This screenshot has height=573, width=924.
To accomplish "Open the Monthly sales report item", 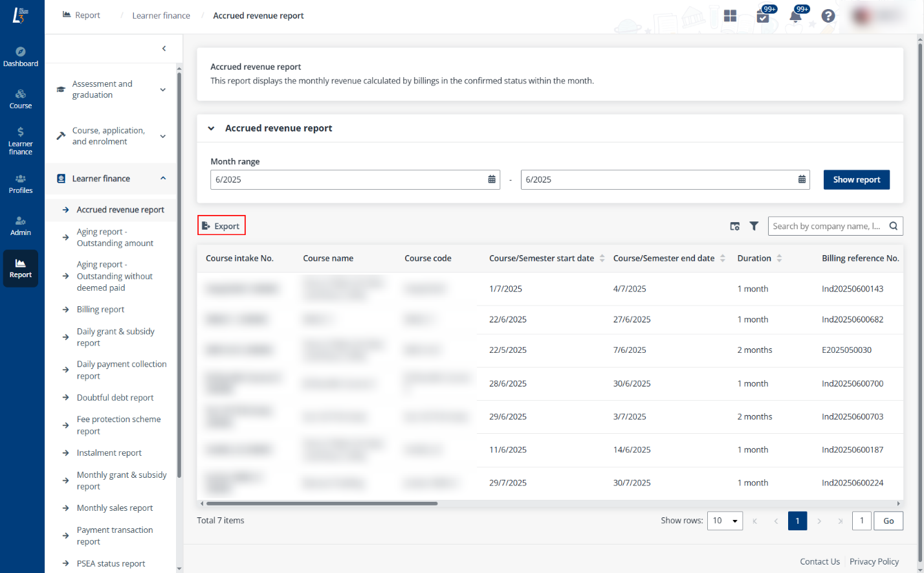I will point(115,508).
